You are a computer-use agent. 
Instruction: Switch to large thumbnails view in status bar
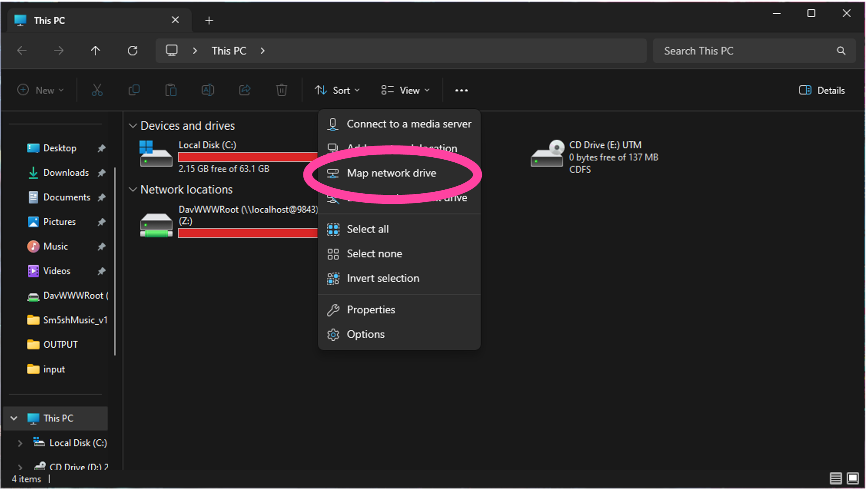pos(853,478)
